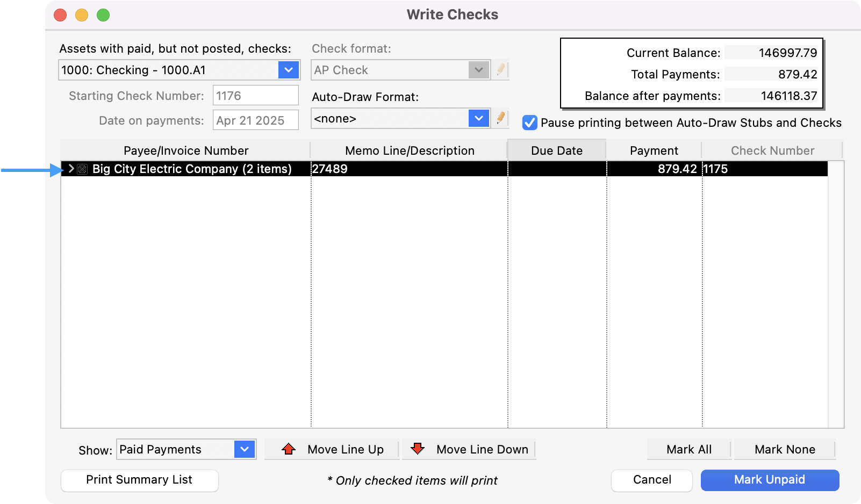Viewport: 861px width, 504px height.
Task: Expand the Big City Electric Company row
Action: 71,169
